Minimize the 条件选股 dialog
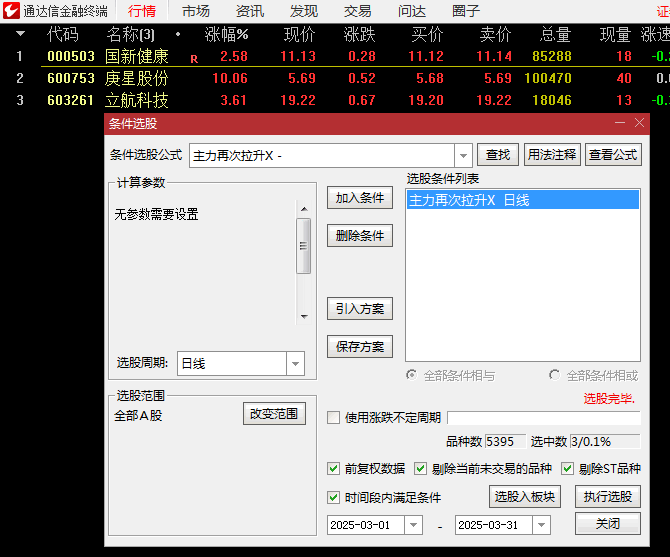 point(620,123)
